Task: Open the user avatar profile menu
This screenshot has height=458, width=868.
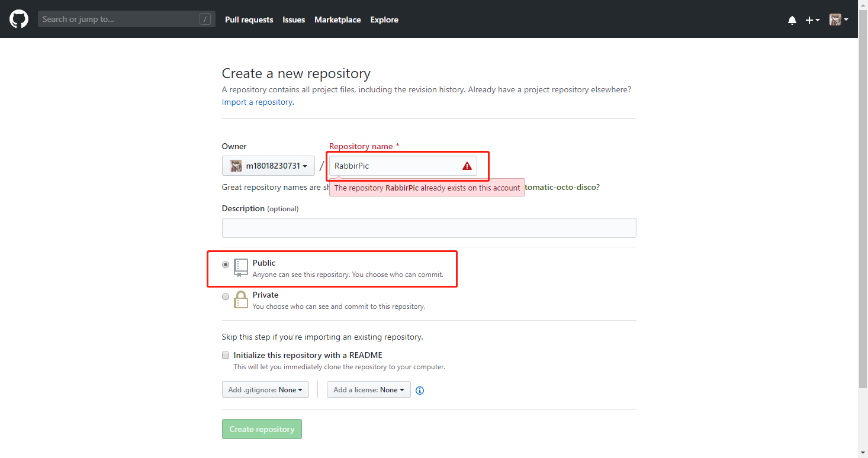Action: [838, 20]
